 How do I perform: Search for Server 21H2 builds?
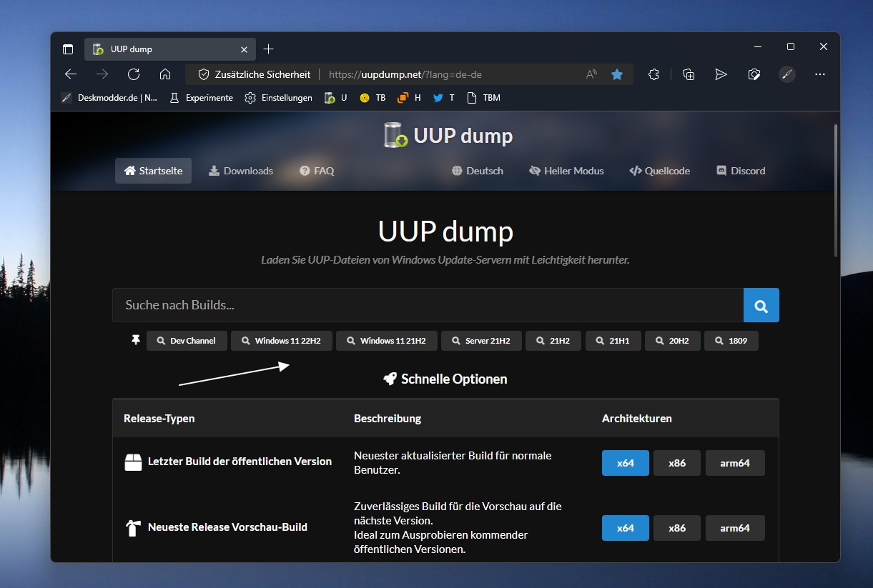click(481, 341)
